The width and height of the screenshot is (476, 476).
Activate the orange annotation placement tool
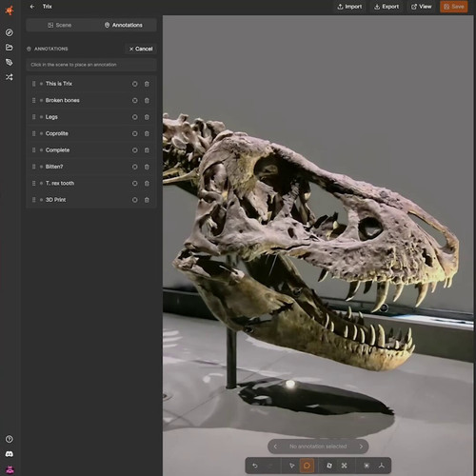tap(307, 466)
